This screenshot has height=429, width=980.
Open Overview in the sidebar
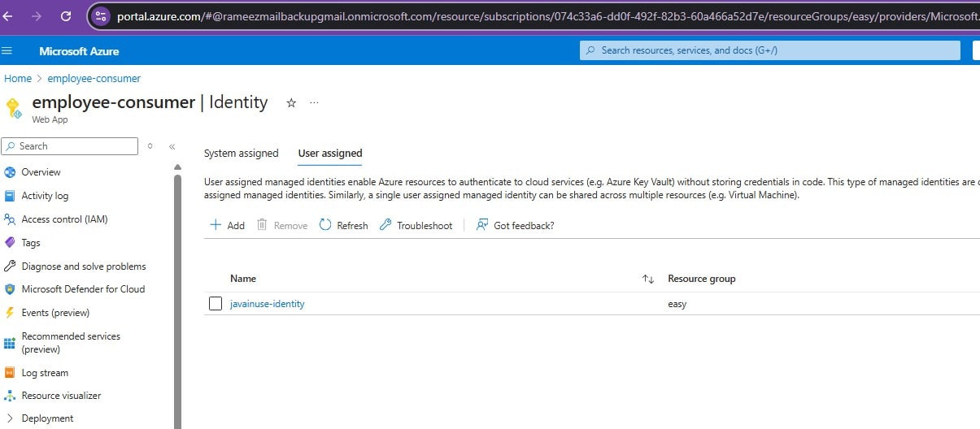41,172
